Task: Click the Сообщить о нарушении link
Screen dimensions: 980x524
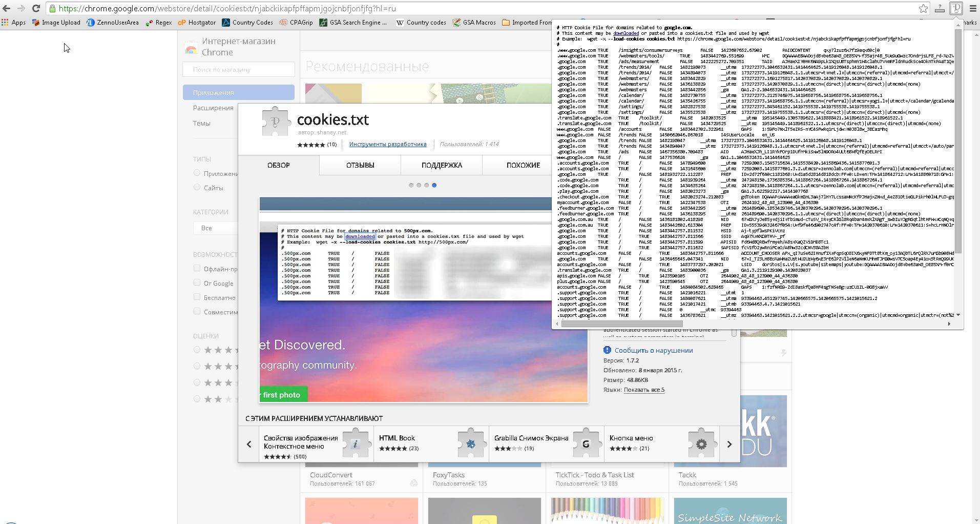Action: click(654, 351)
